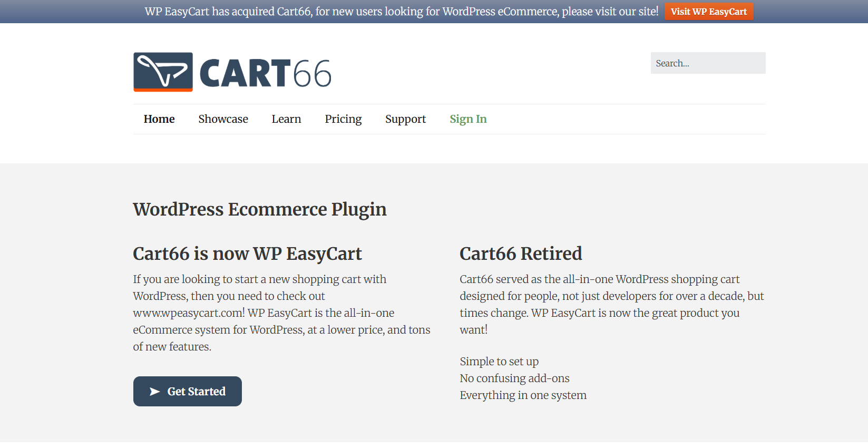The image size is (868, 448).
Task: Click the 'Simple to set up' text
Action: click(499, 362)
